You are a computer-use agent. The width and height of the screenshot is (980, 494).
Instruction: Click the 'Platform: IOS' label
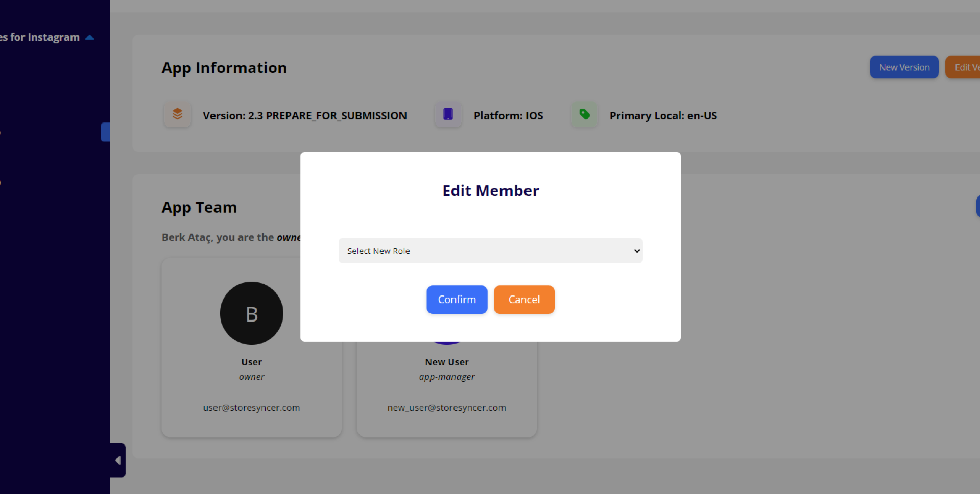click(x=508, y=116)
